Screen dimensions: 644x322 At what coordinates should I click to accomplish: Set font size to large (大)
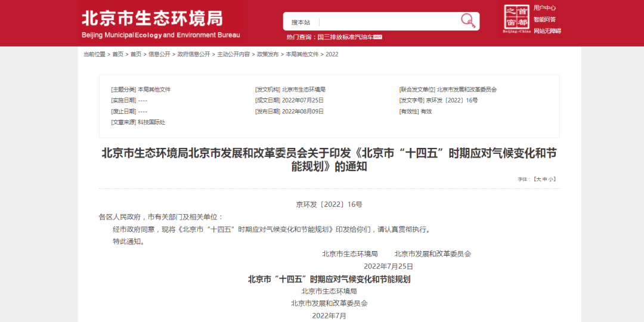coord(538,179)
